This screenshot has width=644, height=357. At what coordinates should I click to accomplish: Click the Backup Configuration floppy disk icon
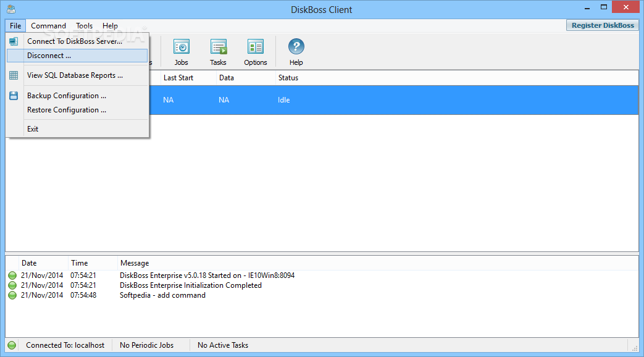[14, 96]
